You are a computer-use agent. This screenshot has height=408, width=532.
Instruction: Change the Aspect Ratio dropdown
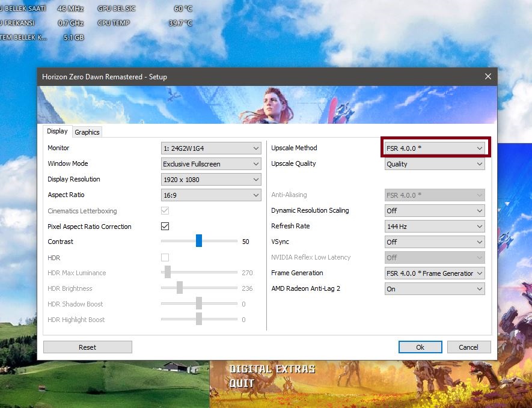click(211, 195)
